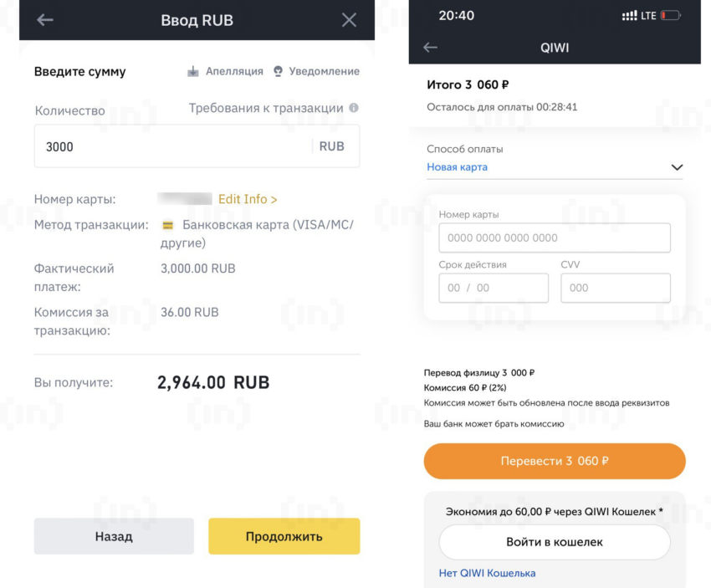
Task: Click the Срок действия expiry field
Action: pos(493,288)
